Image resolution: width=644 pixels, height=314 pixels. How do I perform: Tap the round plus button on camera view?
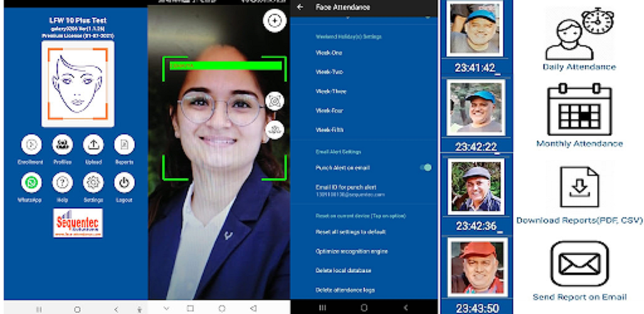click(274, 20)
